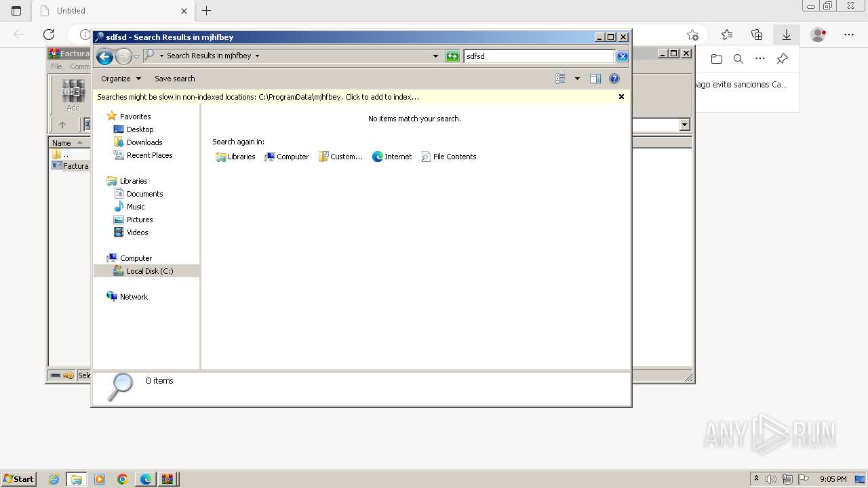
Task: Click Save search in the toolbar
Action: tap(174, 79)
